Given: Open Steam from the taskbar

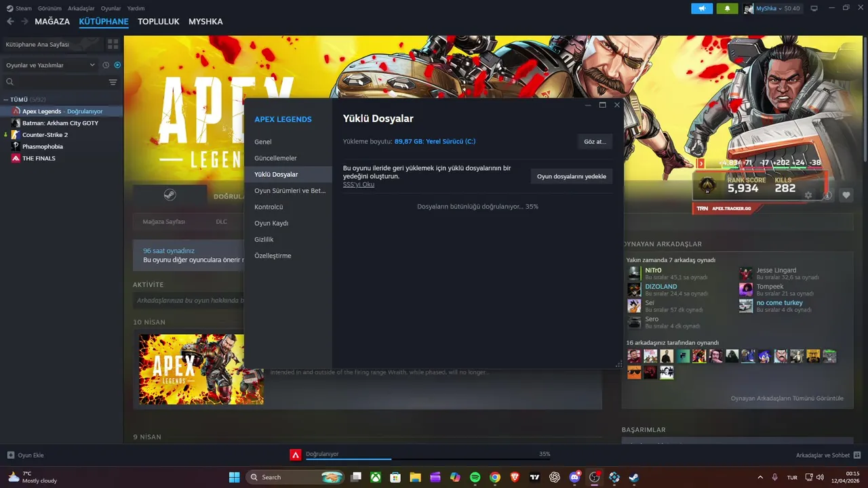Looking at the screenshot, I should click(634, 477).
